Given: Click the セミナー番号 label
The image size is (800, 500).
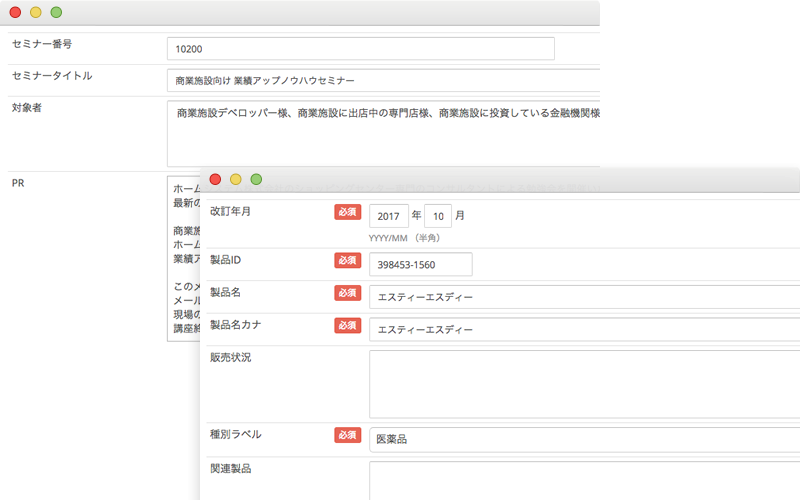Looking at the screenshot, I should pos(42,44).
